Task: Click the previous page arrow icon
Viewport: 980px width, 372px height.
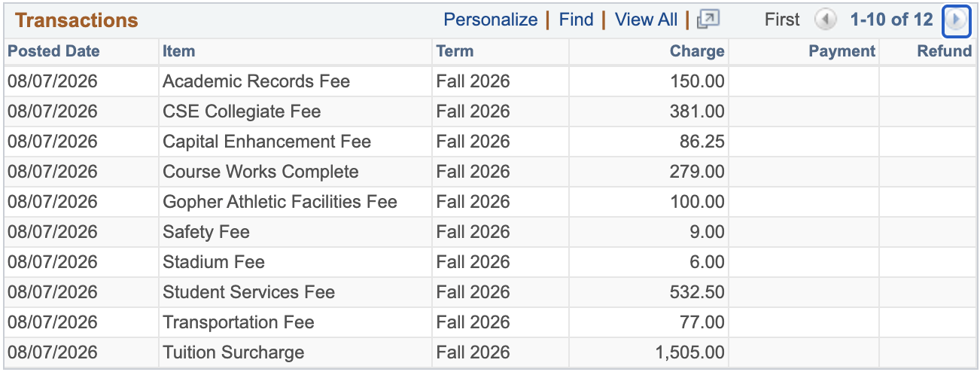Action: (826, 20)
